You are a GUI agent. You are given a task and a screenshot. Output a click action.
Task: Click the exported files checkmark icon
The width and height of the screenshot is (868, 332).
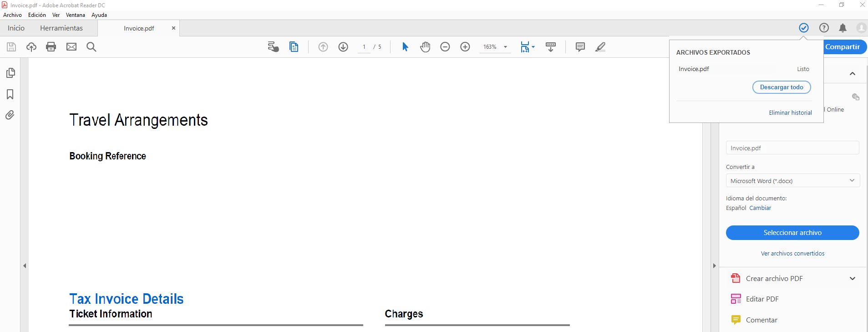coord(804,28)
